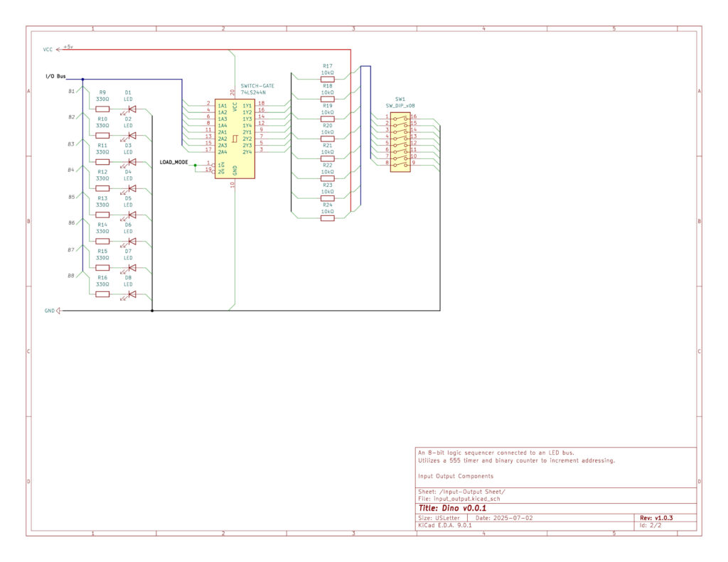Select the D8 LED symbol
This screenshot has width=728, height=562.
(132, 294)
